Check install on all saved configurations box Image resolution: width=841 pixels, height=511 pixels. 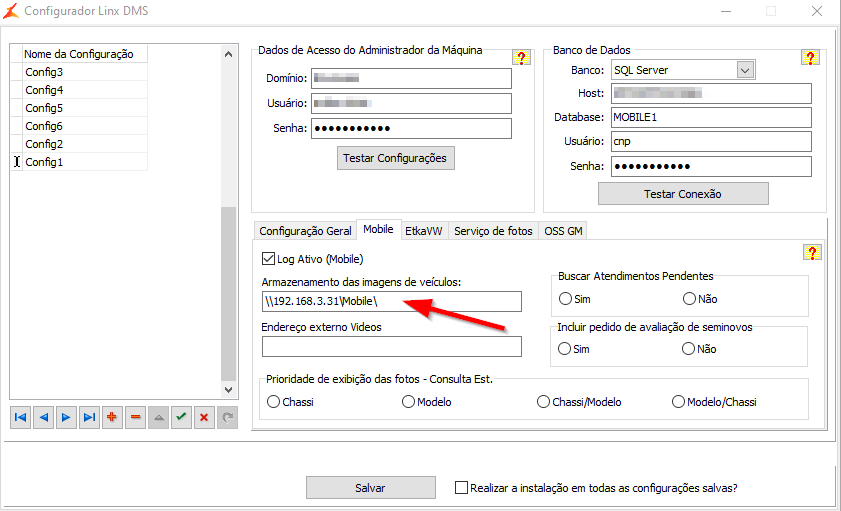tap(461, 487)
